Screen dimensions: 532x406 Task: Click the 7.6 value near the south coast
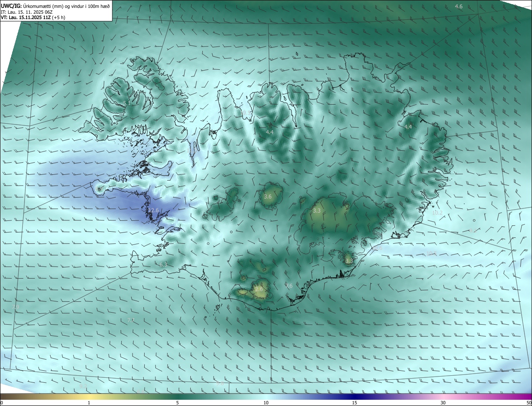[x=289, y=286]
